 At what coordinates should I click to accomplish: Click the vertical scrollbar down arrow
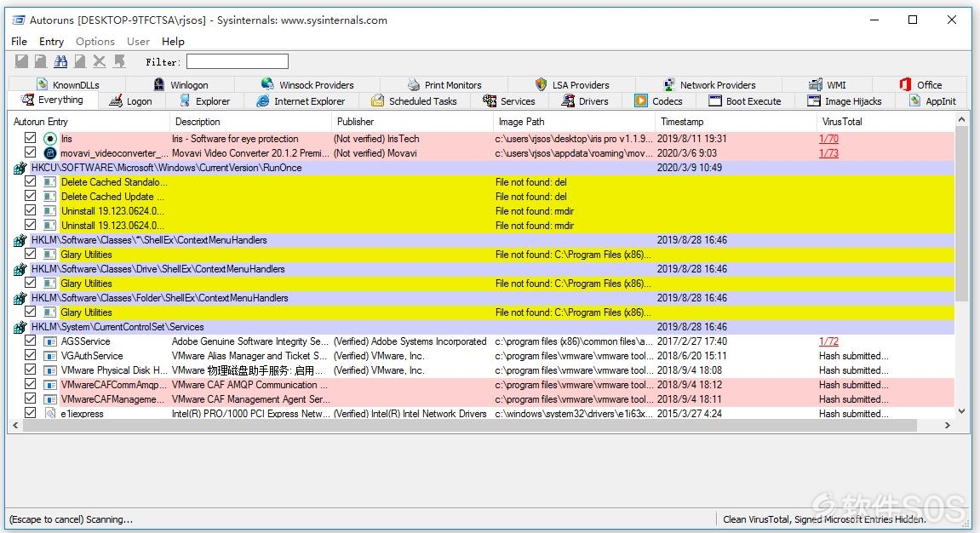[961, 411]
